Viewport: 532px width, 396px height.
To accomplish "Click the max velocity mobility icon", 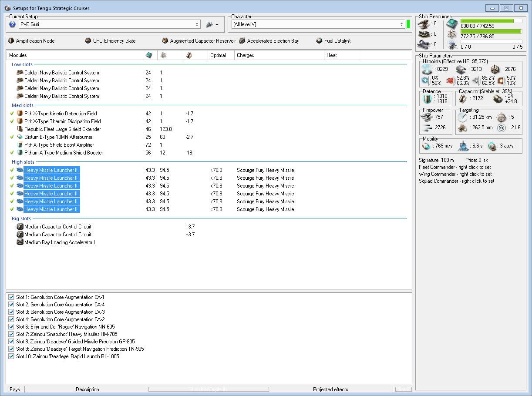I will coord(427,146).
